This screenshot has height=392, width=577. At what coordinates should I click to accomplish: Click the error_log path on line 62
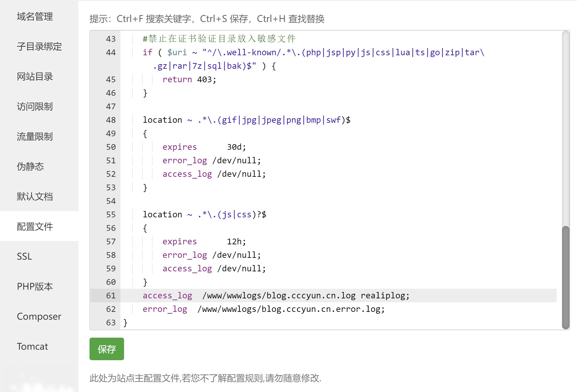(291, 309)
